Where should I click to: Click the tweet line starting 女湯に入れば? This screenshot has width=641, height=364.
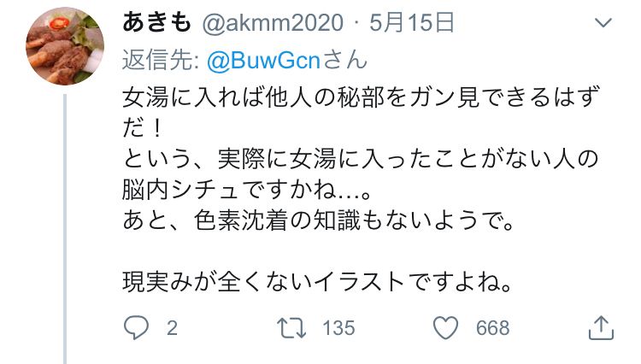pos(361,98)
